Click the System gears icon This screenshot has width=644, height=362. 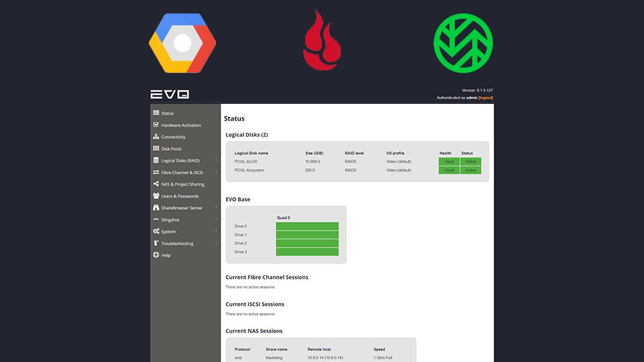click(x=156, y=231)
